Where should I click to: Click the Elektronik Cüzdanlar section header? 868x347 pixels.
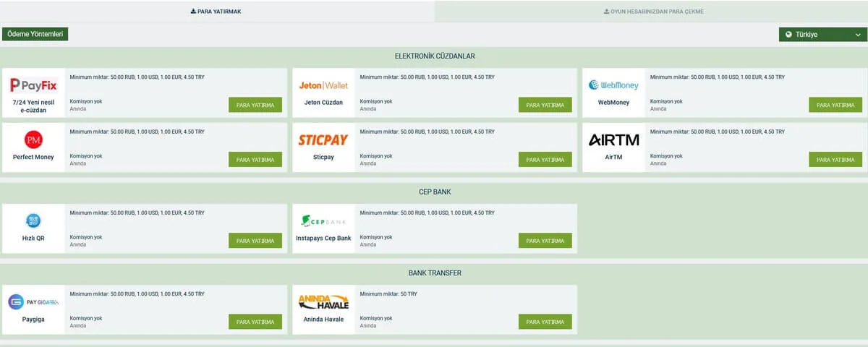(x=434, y=56)
